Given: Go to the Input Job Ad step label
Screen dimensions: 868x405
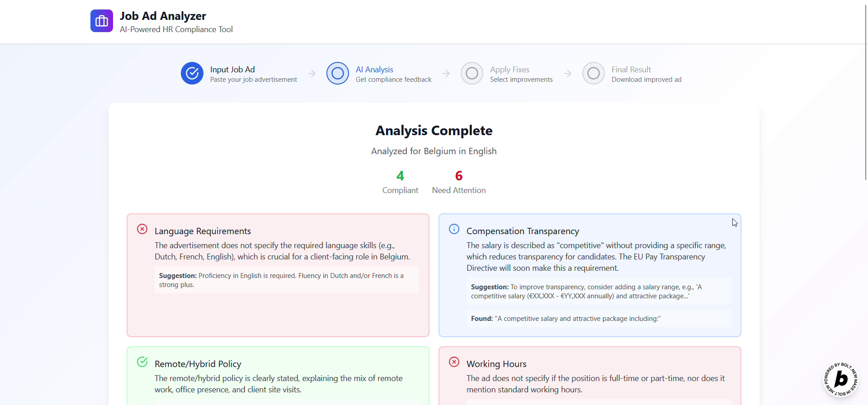Looking at the screenshot, I should (232, 70).
